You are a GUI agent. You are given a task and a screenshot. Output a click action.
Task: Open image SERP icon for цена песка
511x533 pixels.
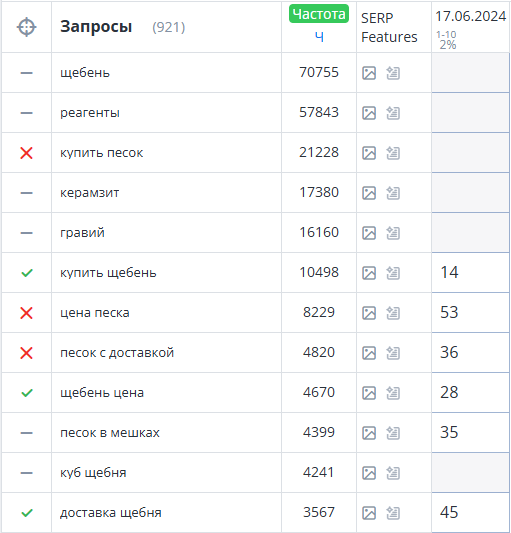(x=369, y=313)
